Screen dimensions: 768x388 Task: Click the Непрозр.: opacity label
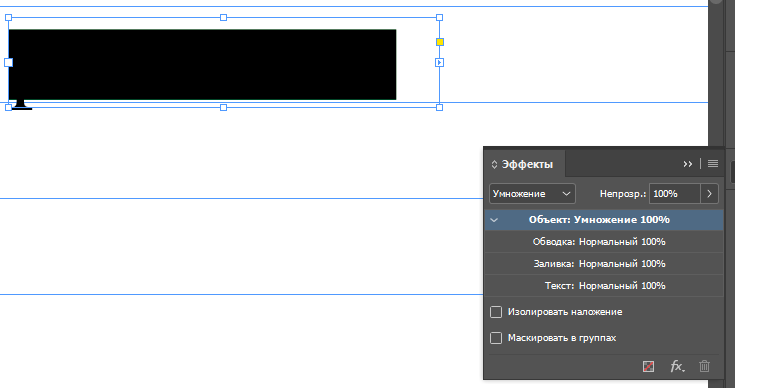coord(623,194)
